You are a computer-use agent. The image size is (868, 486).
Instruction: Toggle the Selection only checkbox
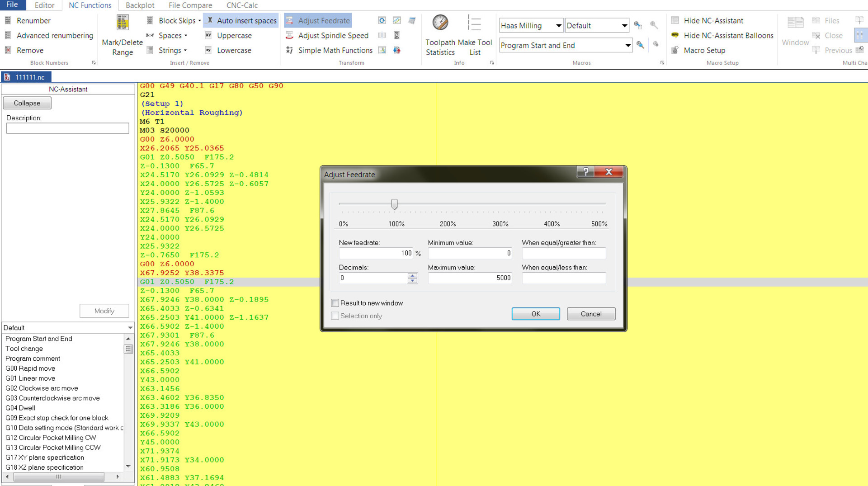[335, 316]
